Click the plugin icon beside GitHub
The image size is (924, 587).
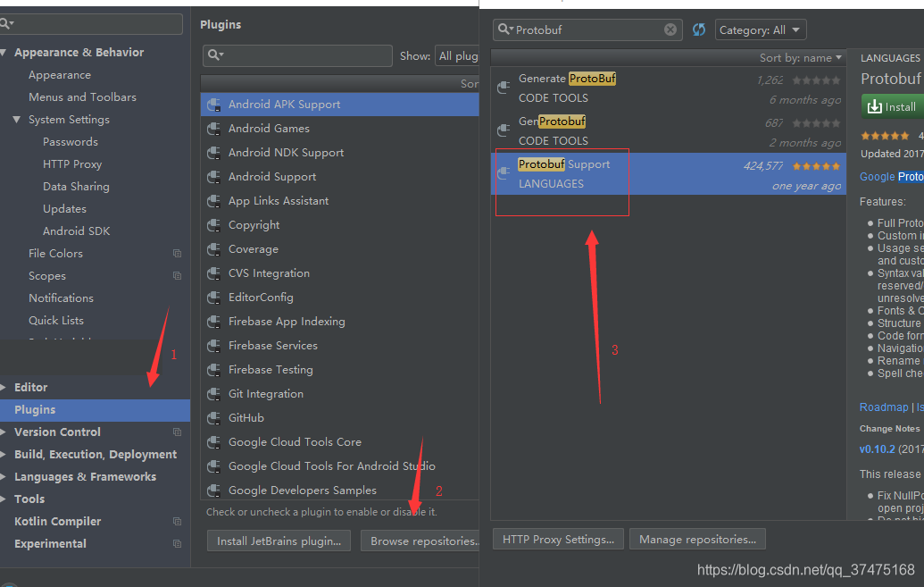click(214, 419)
